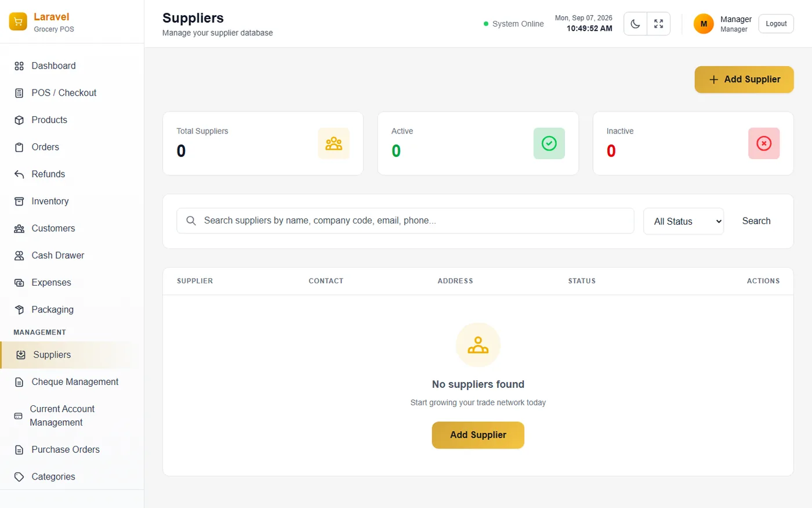Click the Customers group icon

[x=19, y=229]
